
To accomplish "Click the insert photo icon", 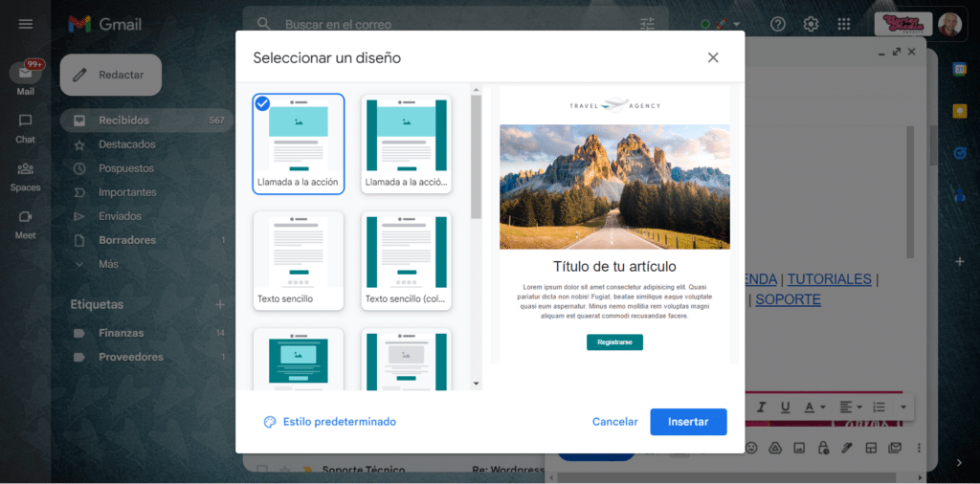I will pyautogui.click(x=799, y=447).
